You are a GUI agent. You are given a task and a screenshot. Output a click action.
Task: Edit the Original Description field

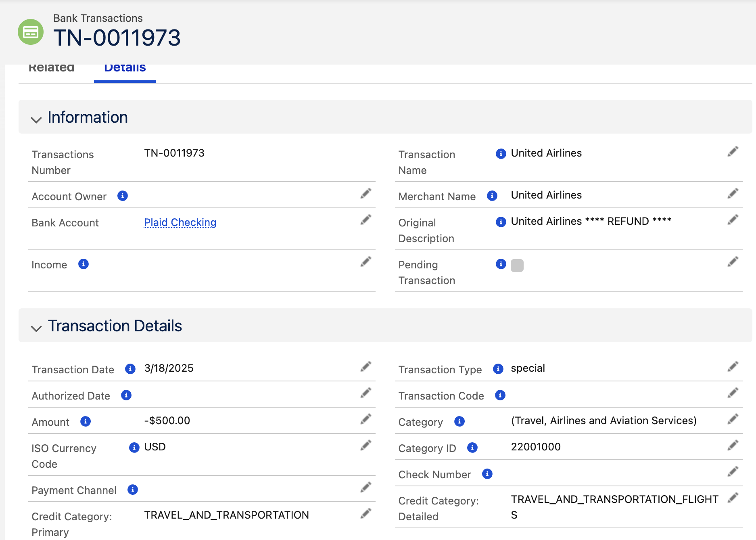pyautogui.click(x=733, y=220)
